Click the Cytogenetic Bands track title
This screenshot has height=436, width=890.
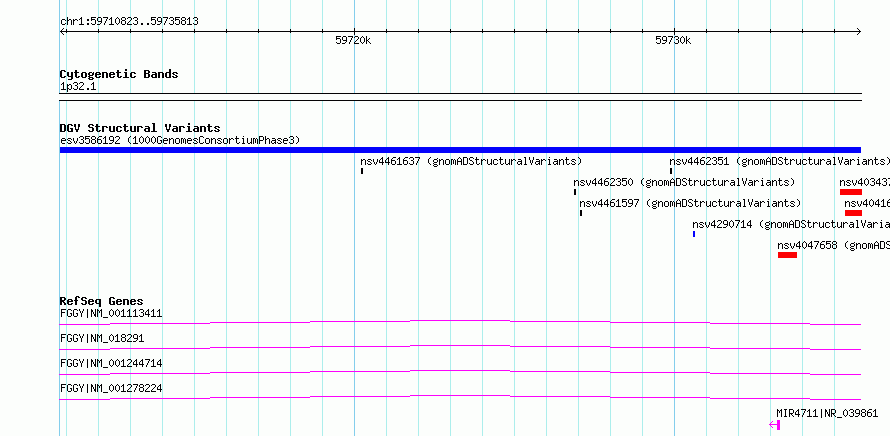[x=119, y=74]
